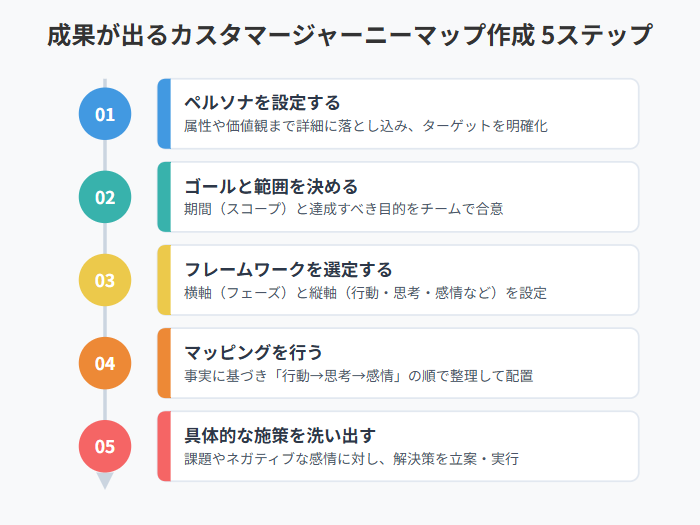The height and width of the screenshot is (525, 700).
Task: Click the orange accent bar on マッピング card
Action: [165, 363]
